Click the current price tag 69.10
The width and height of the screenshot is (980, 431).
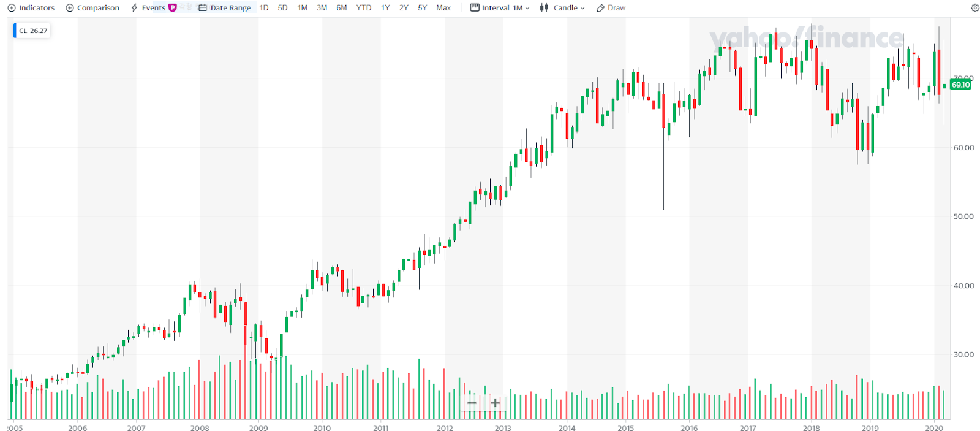(960, 85)
